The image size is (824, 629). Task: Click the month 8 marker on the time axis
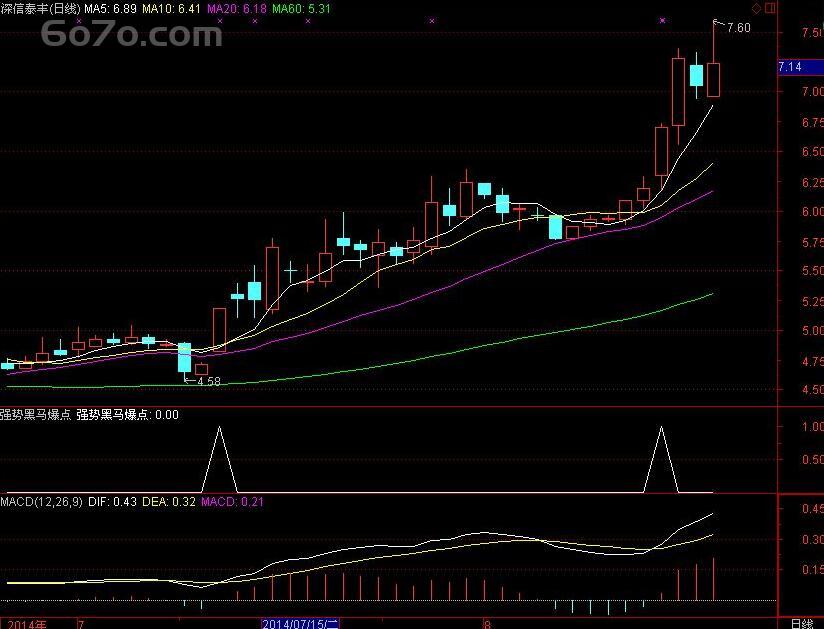487,624
